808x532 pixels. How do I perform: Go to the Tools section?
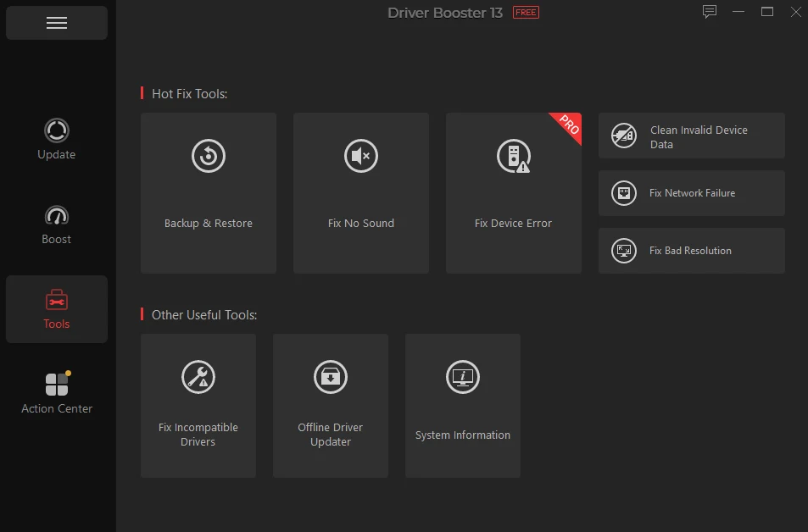coord(56,309)
